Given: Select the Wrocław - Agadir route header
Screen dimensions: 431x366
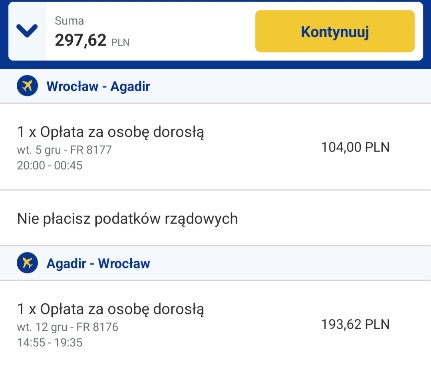Looking at the screenshot, I should tap(215, 86).
